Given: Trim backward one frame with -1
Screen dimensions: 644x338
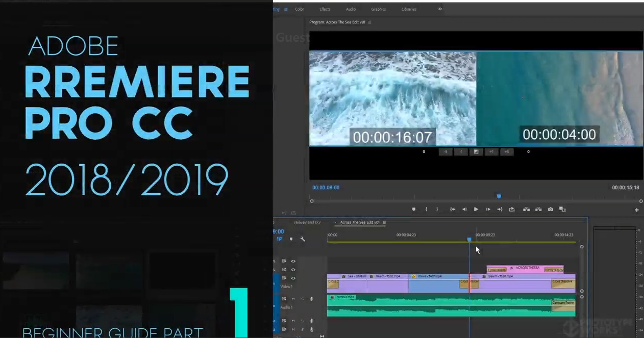Looking at the screenshot, I should click(461, 151).
